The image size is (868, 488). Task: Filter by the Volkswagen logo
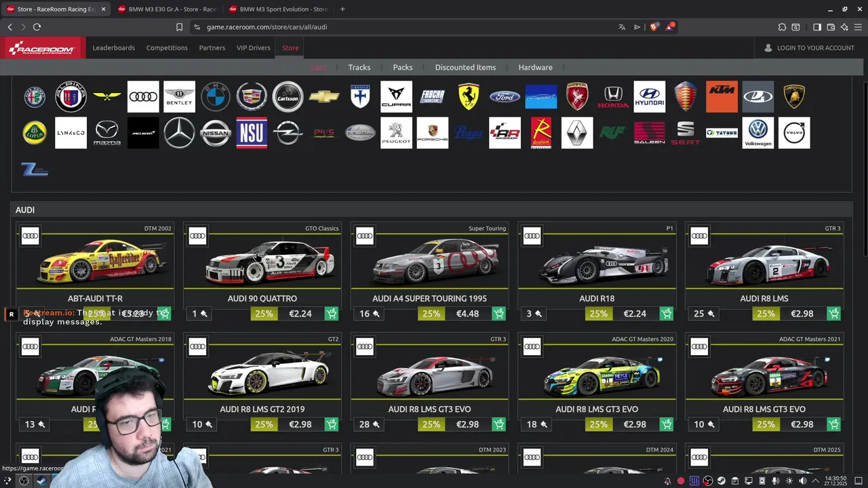coord(758,133)
